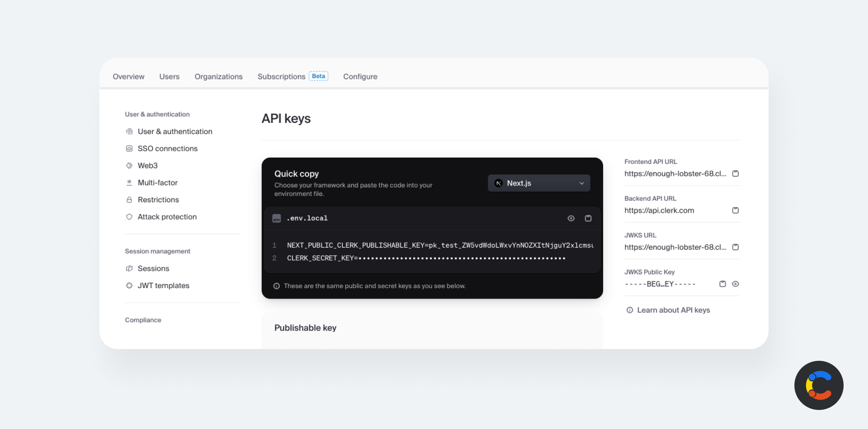Viewport: 868px width, 429px height.
Task: Click the .env.local file icon
Action: 277,219
